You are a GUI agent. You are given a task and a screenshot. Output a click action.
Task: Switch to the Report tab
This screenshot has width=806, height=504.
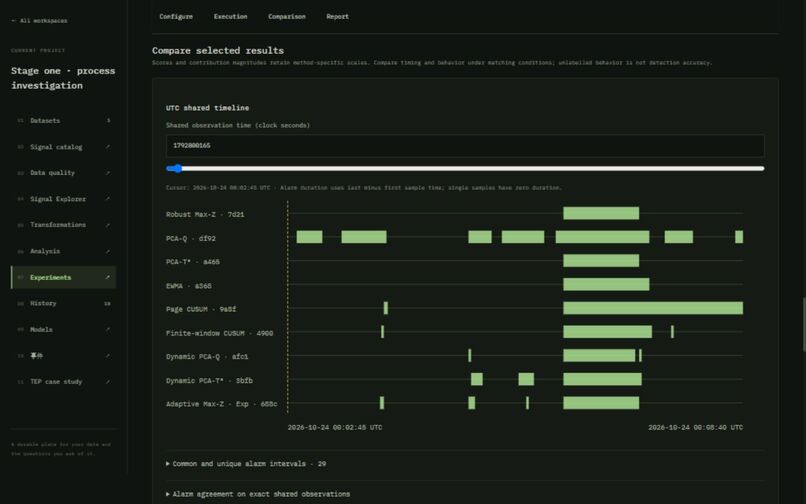click(x=337, y=16)
